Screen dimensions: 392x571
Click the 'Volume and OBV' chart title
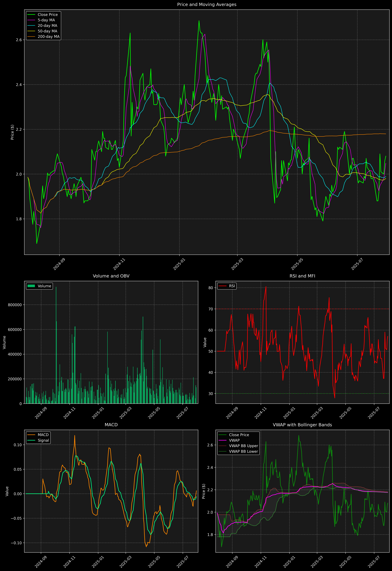pyautogui.click(x=111, y=276)
